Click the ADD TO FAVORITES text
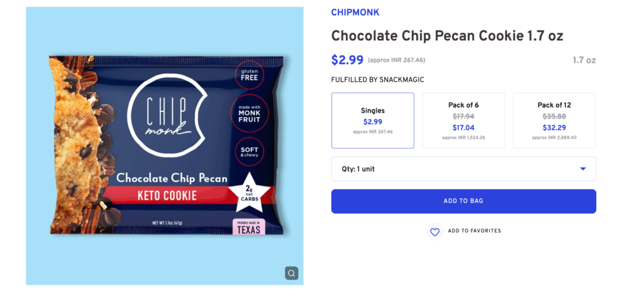 pyautogui.click(x=474, y=231)
